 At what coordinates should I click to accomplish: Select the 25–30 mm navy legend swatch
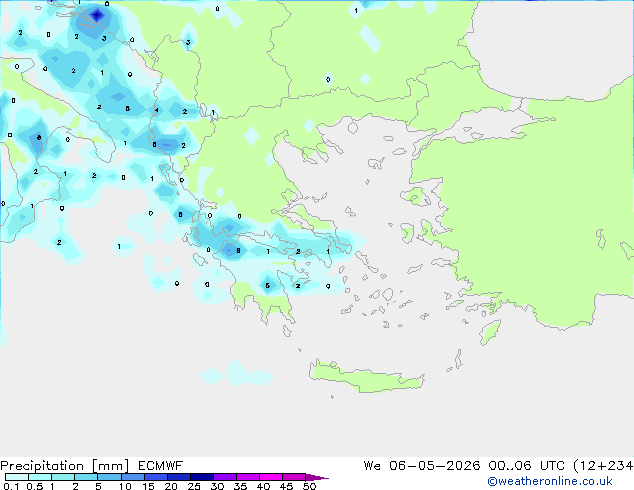point(202,477)
